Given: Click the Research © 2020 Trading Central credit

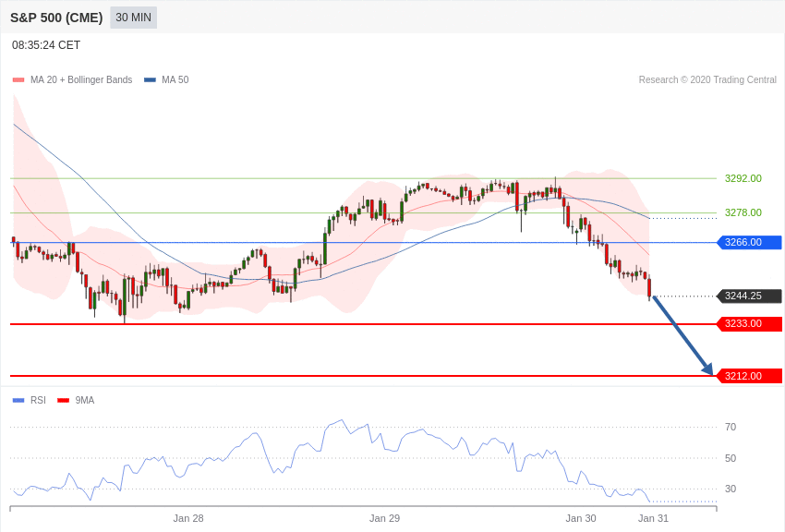Looking at the screenshot, I should [x=707, y=79].
